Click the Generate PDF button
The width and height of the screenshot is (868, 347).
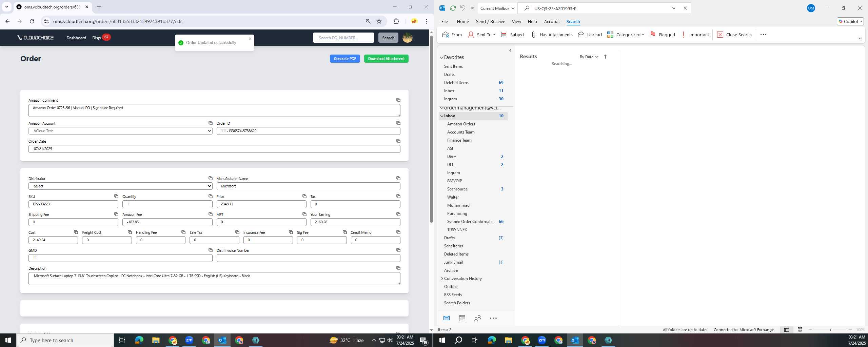[345, 59]
